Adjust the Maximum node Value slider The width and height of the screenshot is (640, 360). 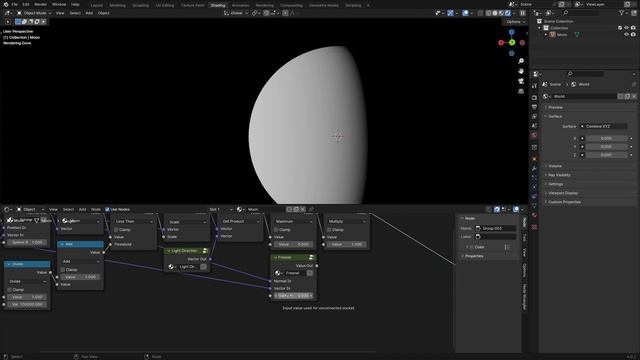(293, 244)
